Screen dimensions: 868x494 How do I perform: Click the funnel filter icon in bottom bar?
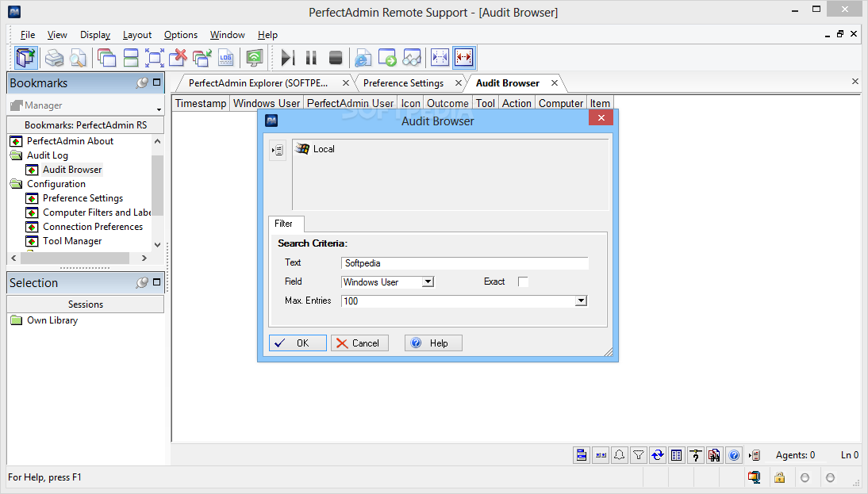coord(638,455)
